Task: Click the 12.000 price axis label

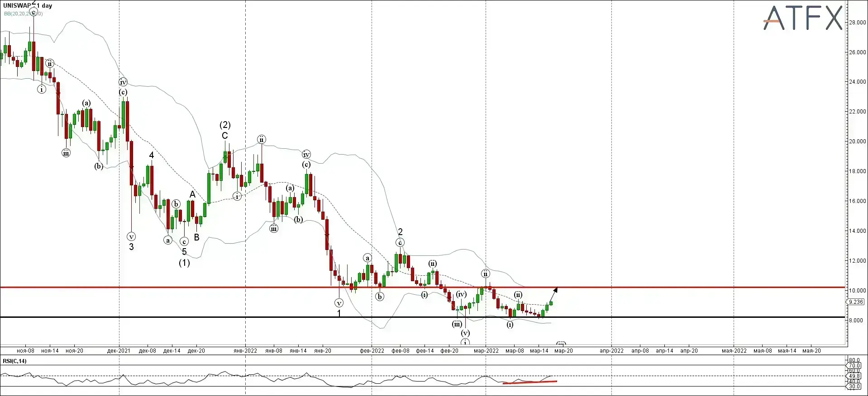Action: coord(857,261)
